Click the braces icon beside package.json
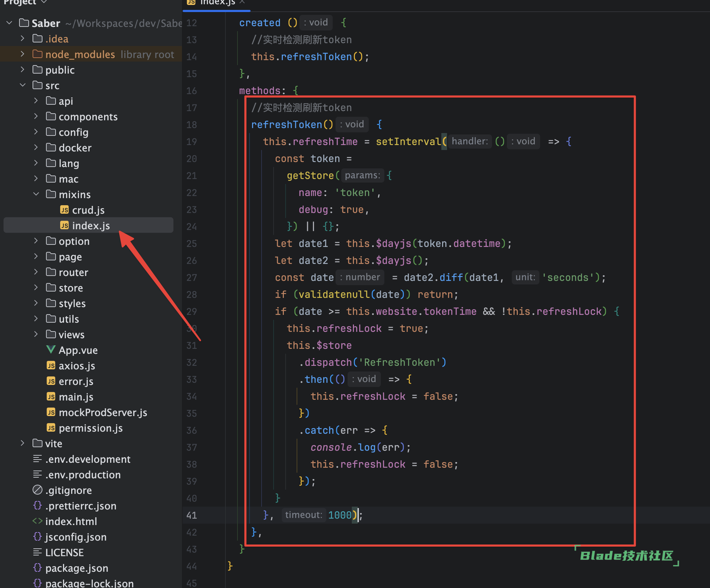 click(x=38, y=568)
